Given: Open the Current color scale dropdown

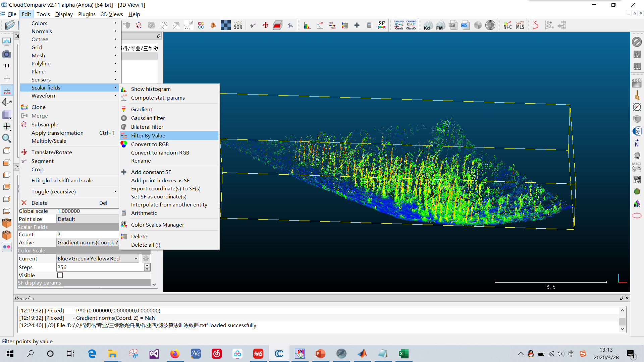Looking at the screenshot, I should [x=98, y=258].
